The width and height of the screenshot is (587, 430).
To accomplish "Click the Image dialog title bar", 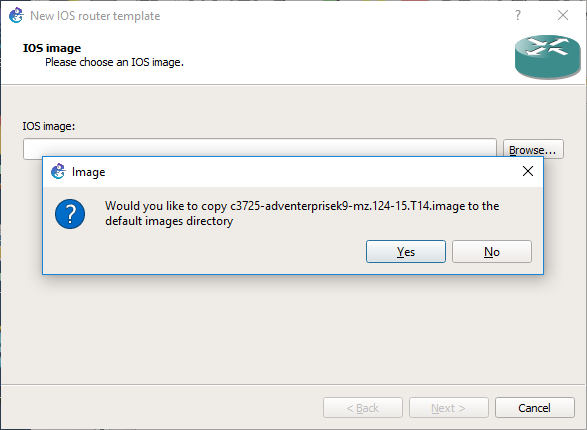I will [293, 172].
